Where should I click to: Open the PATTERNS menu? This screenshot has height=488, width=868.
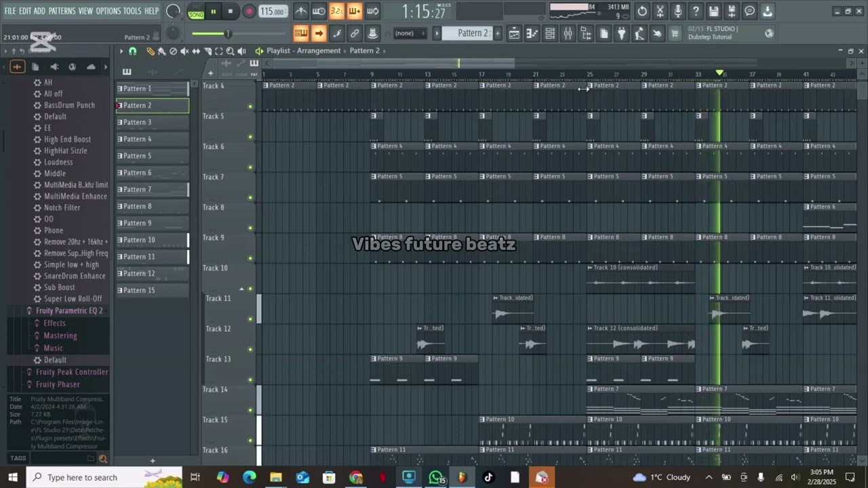coord(62,11)
